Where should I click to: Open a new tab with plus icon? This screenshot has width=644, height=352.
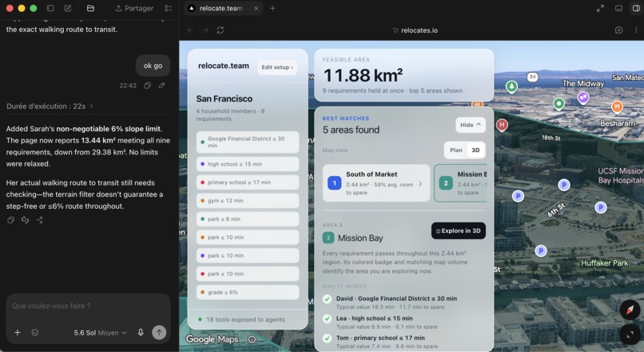tap(272, 8)
